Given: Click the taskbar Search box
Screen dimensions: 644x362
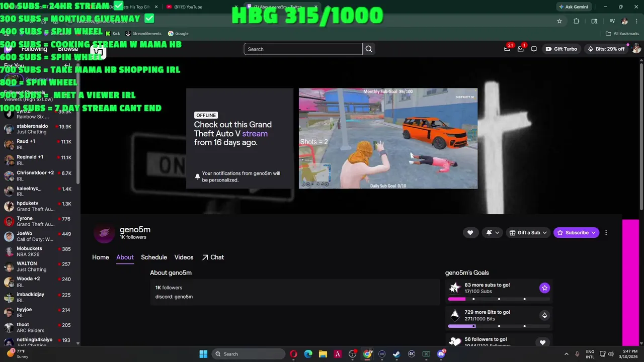Looking at the screenshot, I should (249, 354).
